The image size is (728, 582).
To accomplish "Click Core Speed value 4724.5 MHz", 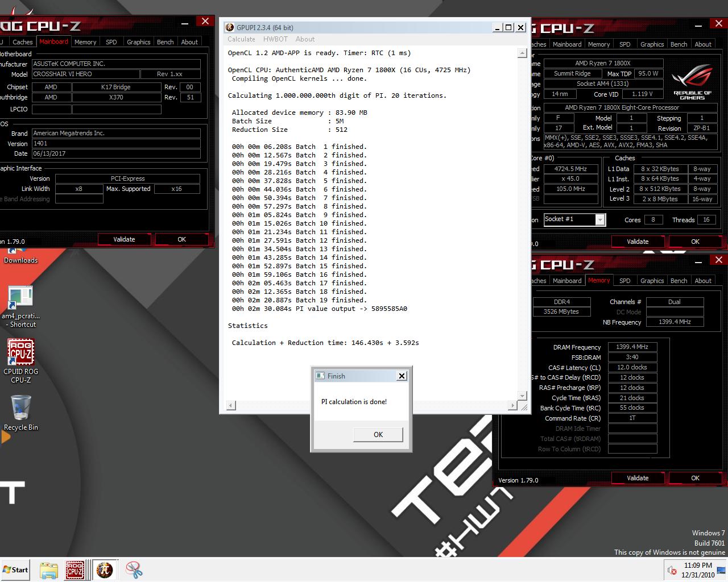I will point(570,169).
